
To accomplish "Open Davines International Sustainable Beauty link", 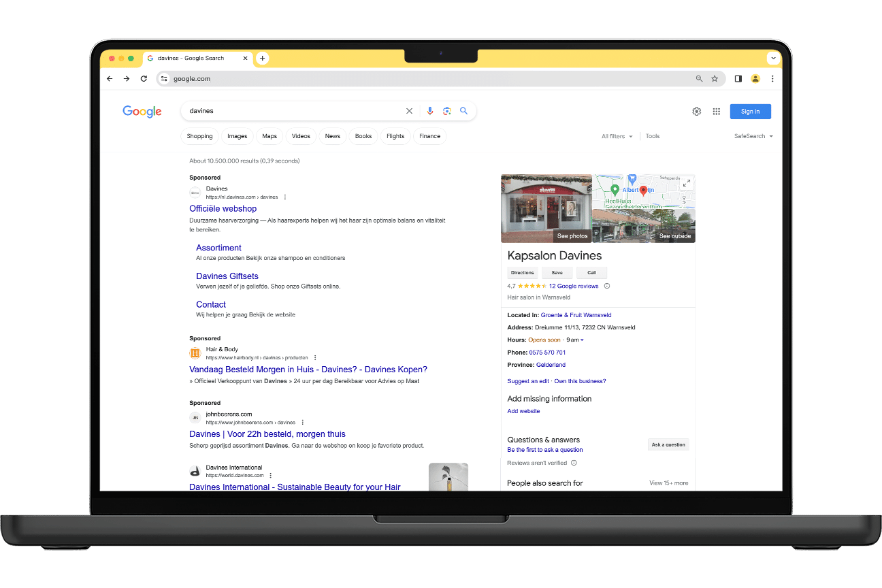I will 295,487.
